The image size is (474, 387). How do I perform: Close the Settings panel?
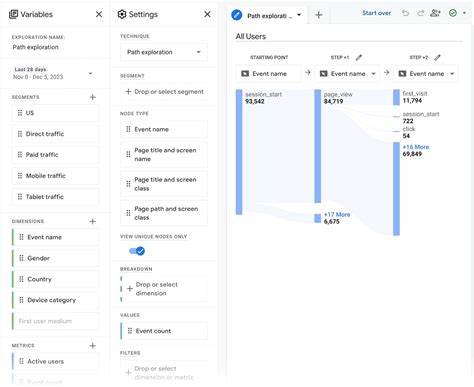(x=207, y=14)
